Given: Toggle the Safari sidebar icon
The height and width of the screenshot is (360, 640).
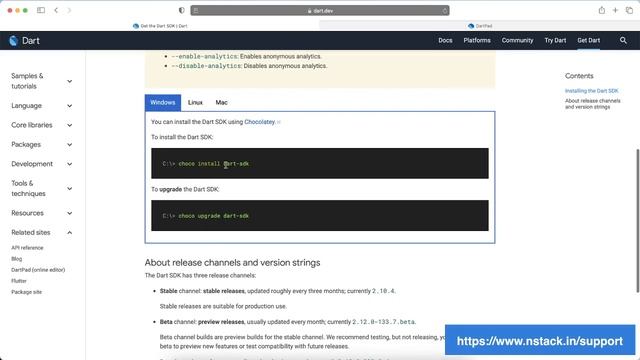Looking at the screenshot, I should coord(41,10).
